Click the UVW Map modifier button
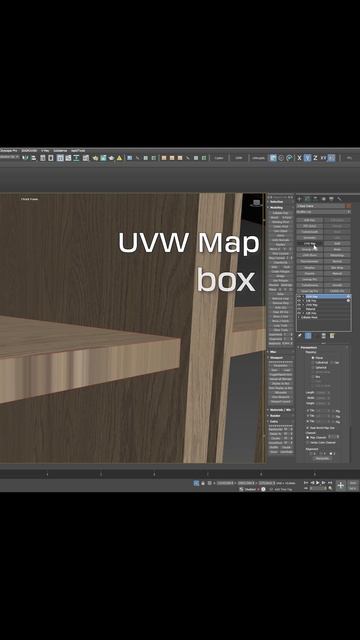The width and height of the screenshot is (360, 640). tap(310, 243)
